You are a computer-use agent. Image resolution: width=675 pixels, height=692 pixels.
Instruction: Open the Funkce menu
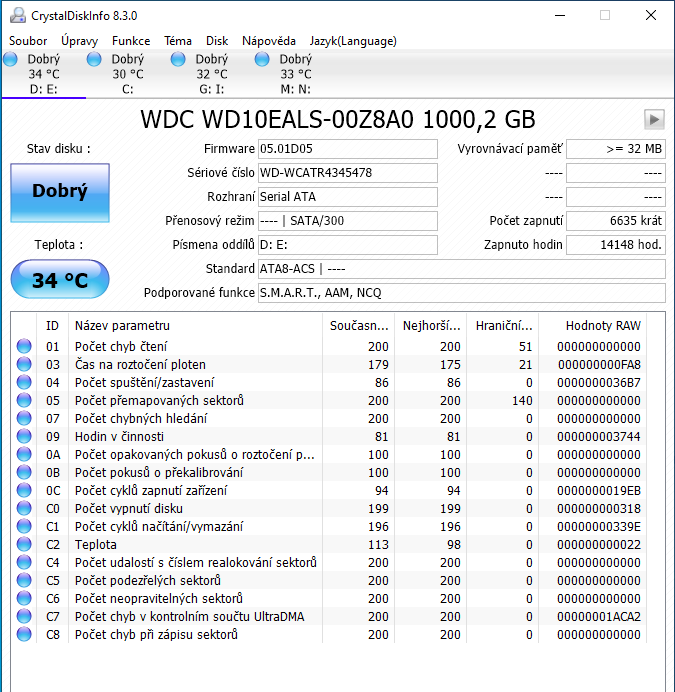pos(131,41)
